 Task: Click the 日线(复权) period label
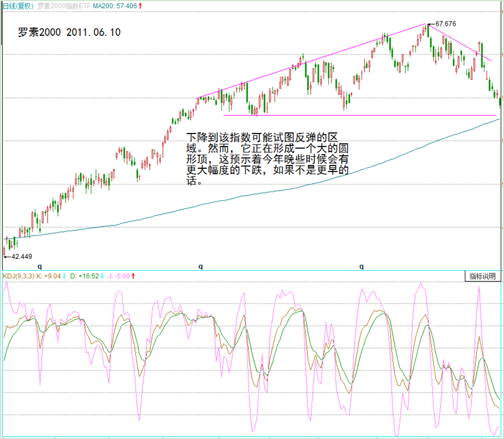pyautogui.click(x=18, y=6)
